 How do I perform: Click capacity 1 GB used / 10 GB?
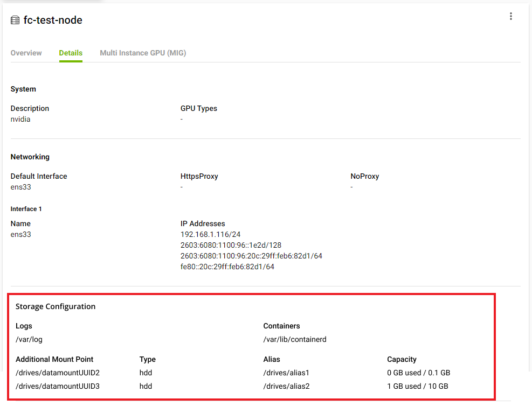(x=417, y=386)
